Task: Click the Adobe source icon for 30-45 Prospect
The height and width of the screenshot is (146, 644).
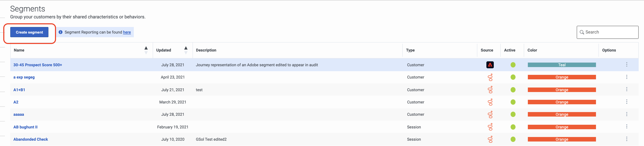Action: 490,65
